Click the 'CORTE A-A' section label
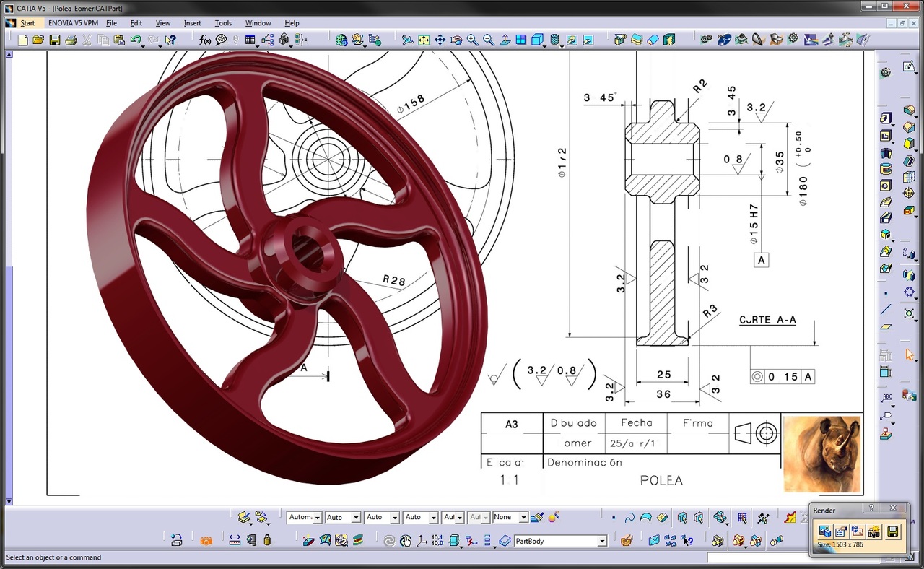 coord(767,320)
